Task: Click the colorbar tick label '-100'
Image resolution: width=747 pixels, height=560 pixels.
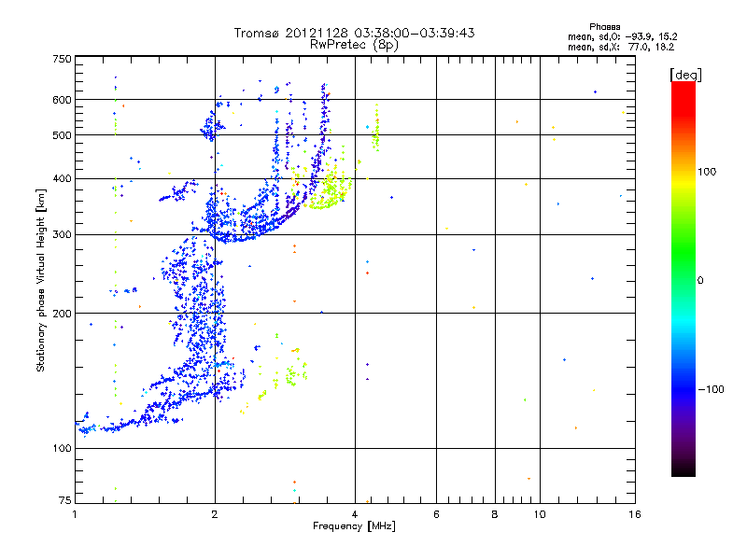Action: (x=711, y=389)
